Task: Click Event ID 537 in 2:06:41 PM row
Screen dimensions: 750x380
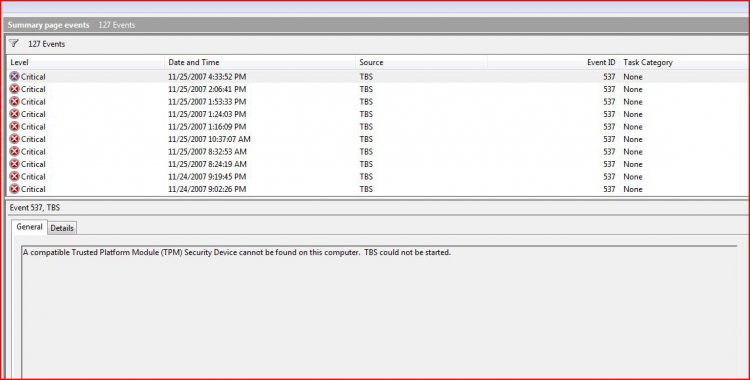Action: [x=609, y=89]
